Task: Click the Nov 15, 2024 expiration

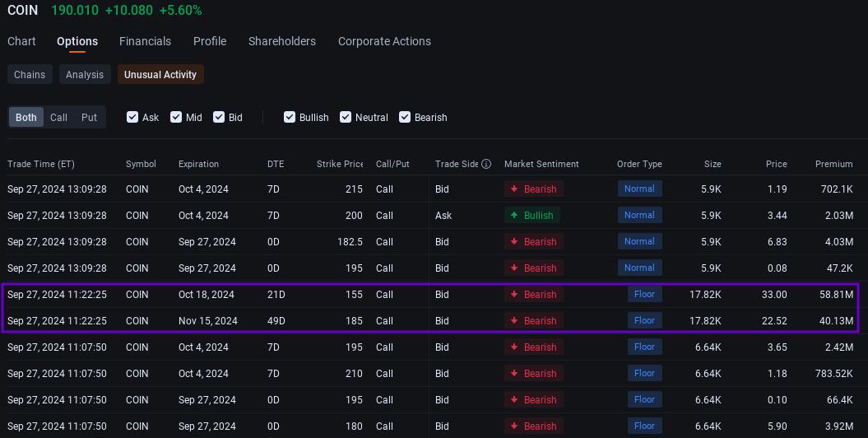Action: [x=207, y=320]
